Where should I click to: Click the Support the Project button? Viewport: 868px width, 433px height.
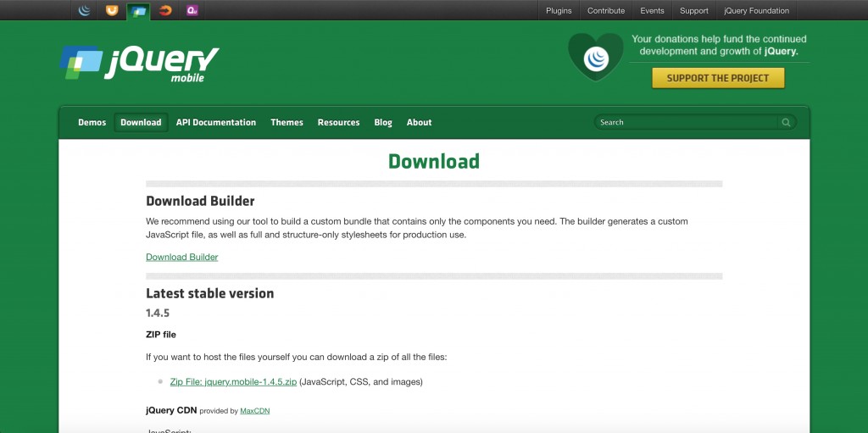pos(718,78)
